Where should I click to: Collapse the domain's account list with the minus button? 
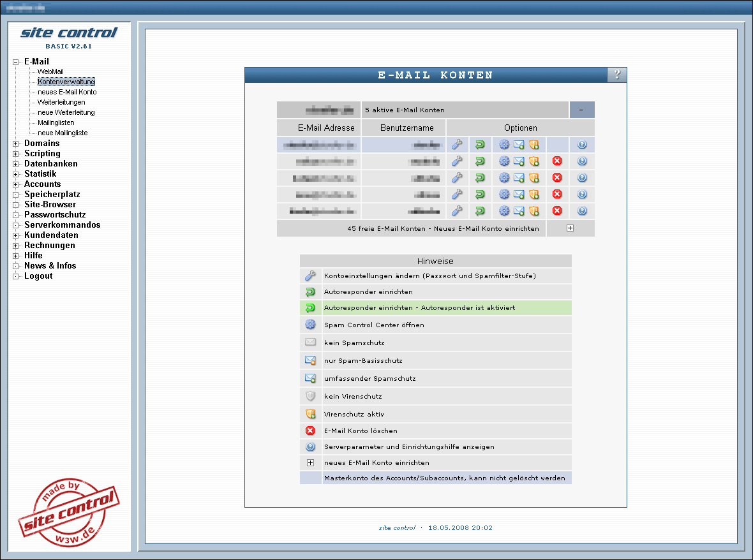pos(581,110)
